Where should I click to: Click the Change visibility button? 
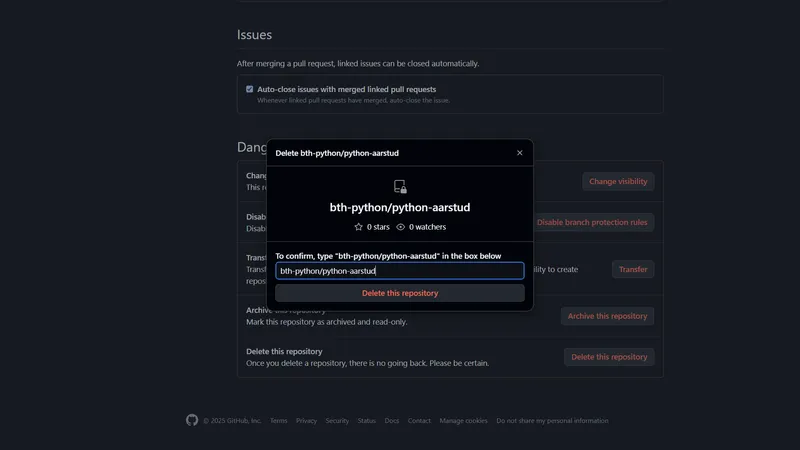click(x=618, y=181)
